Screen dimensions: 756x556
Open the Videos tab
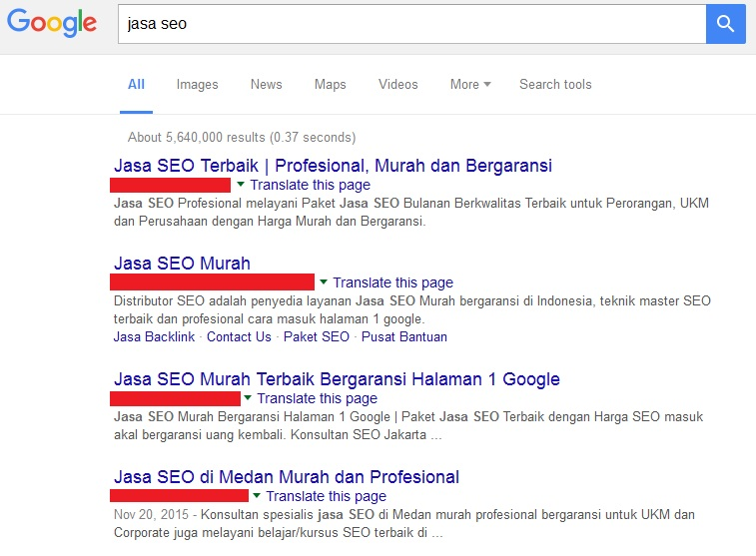[x=398, y=84]
